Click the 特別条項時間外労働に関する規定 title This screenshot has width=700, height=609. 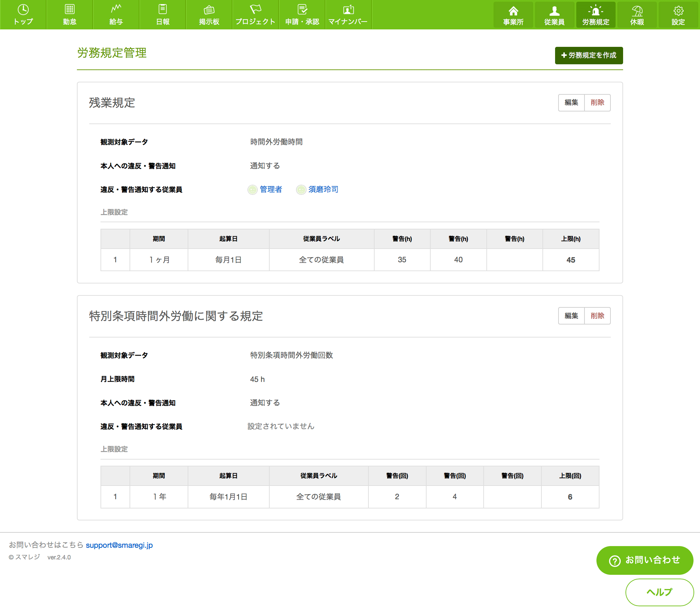point(176,316)
